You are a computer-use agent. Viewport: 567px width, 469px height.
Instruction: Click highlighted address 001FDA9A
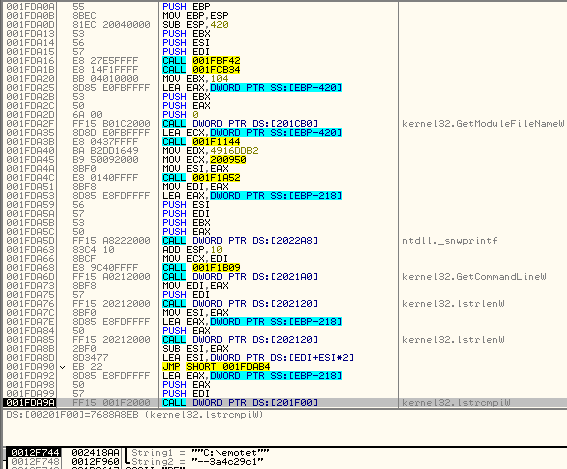tap(30, 402)
